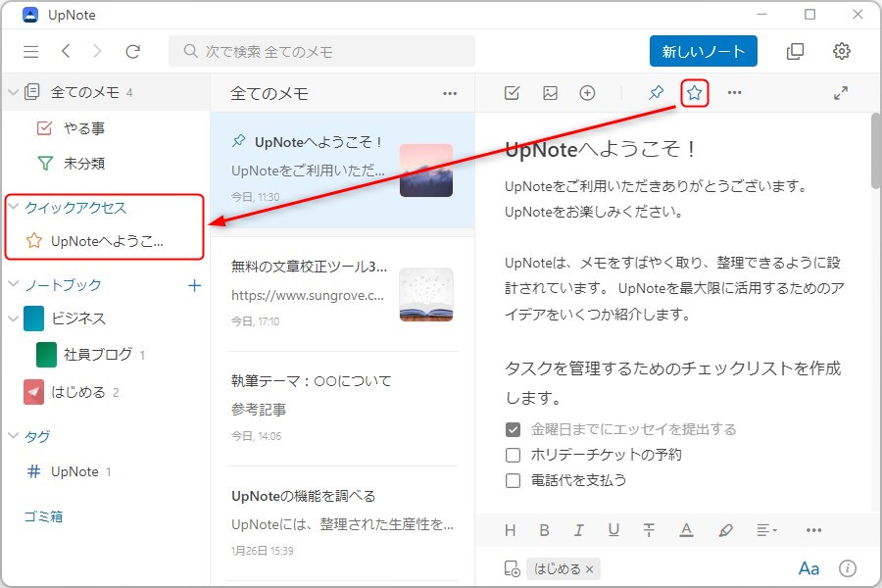Image resolution: width=882 pixels, height=588 pixels.
Task: Click 新しいノート button
Action: click(x=703, y=51)
